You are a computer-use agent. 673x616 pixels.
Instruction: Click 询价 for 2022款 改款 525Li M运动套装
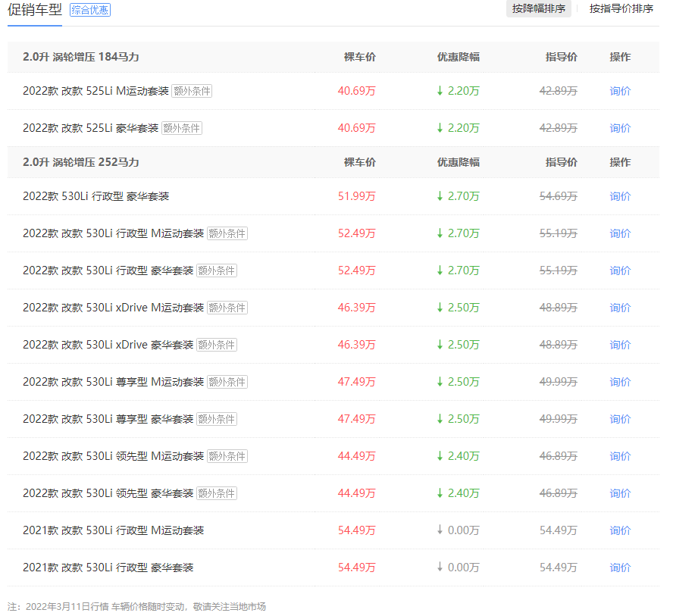tap(620, 91)
